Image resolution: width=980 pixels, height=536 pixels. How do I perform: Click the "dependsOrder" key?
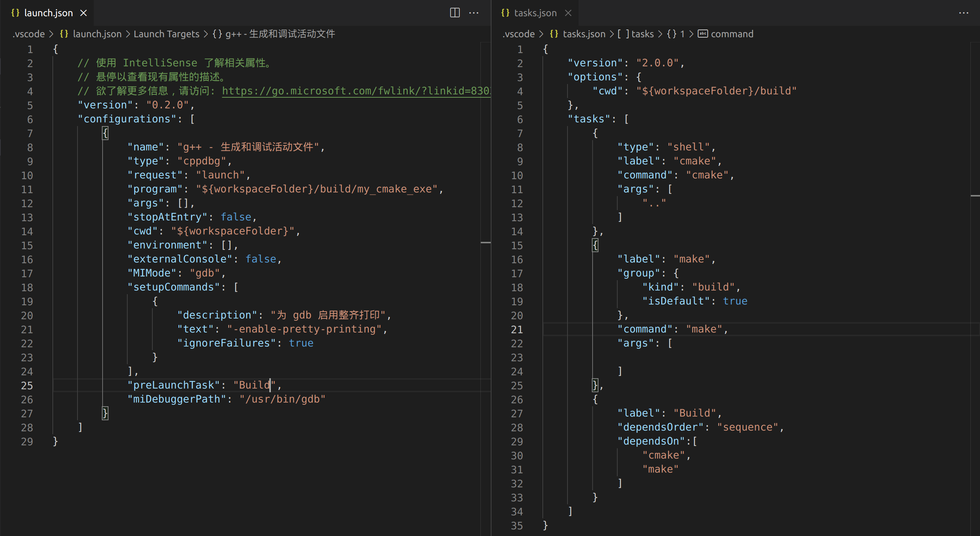click(660, 427)
